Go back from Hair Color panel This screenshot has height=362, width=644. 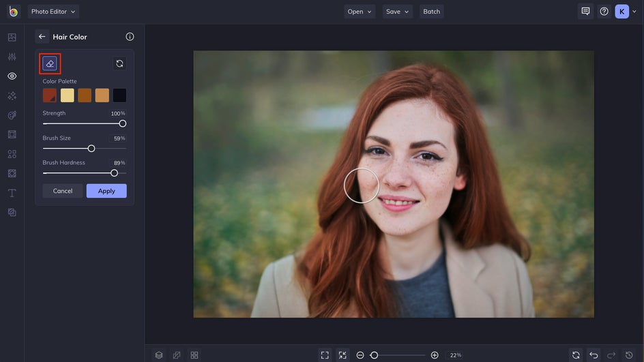(x=42, y=37)
